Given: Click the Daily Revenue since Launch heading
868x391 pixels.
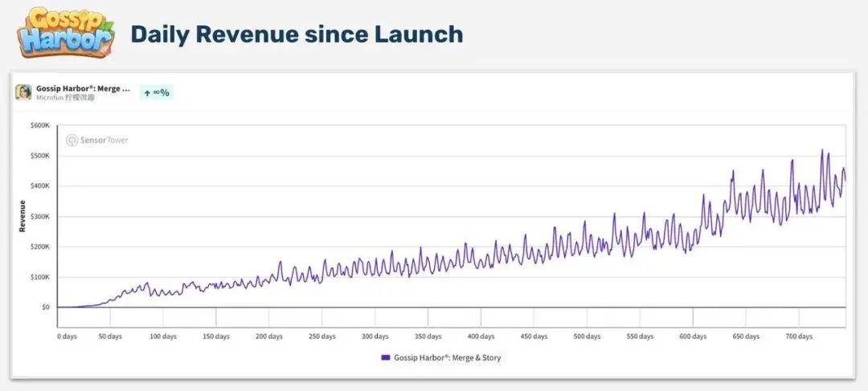Looking at the screenshot, I should [x=297, y=34].
